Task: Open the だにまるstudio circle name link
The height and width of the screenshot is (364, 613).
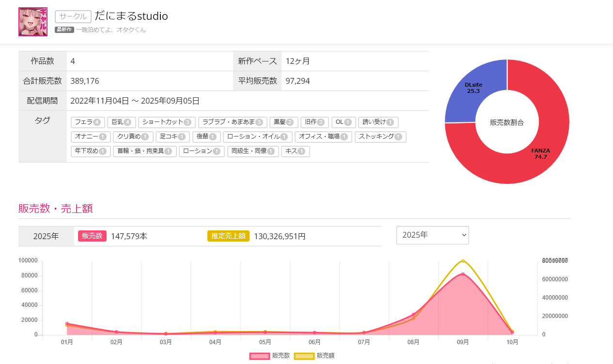Action: click(131, 16)
